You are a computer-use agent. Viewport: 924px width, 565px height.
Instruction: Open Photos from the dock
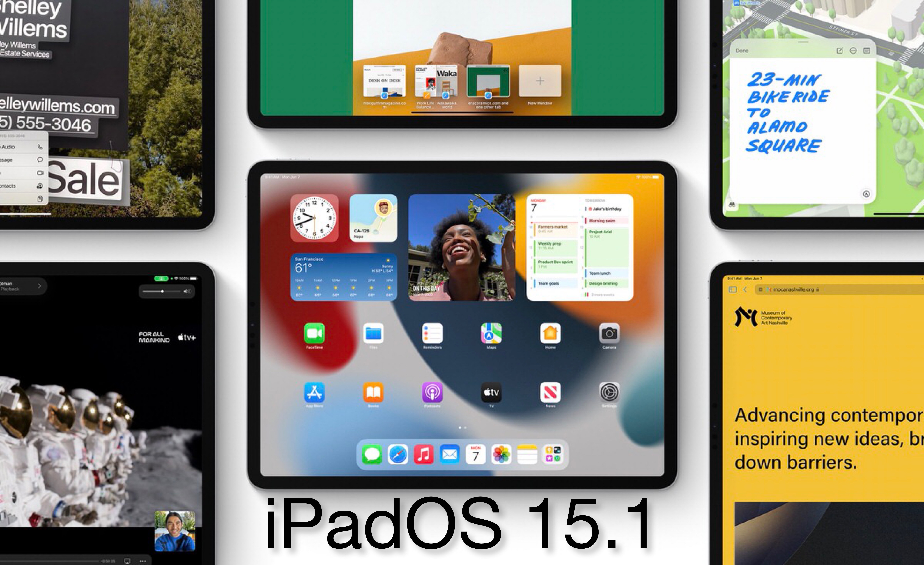501,454
